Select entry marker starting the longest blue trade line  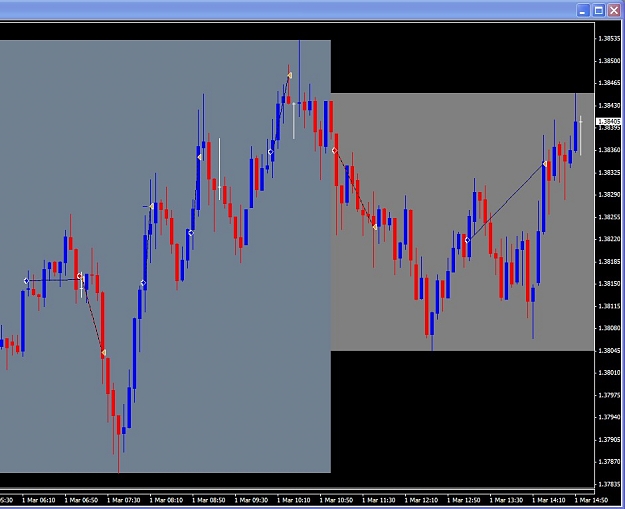468,240
